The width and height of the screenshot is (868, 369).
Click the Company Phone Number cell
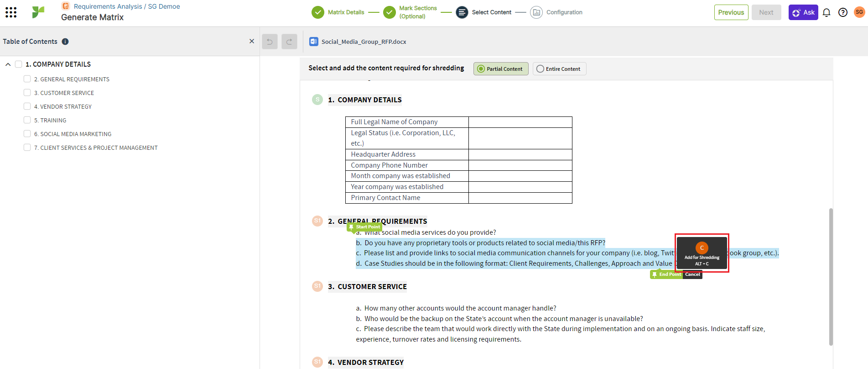click(407, 165)
